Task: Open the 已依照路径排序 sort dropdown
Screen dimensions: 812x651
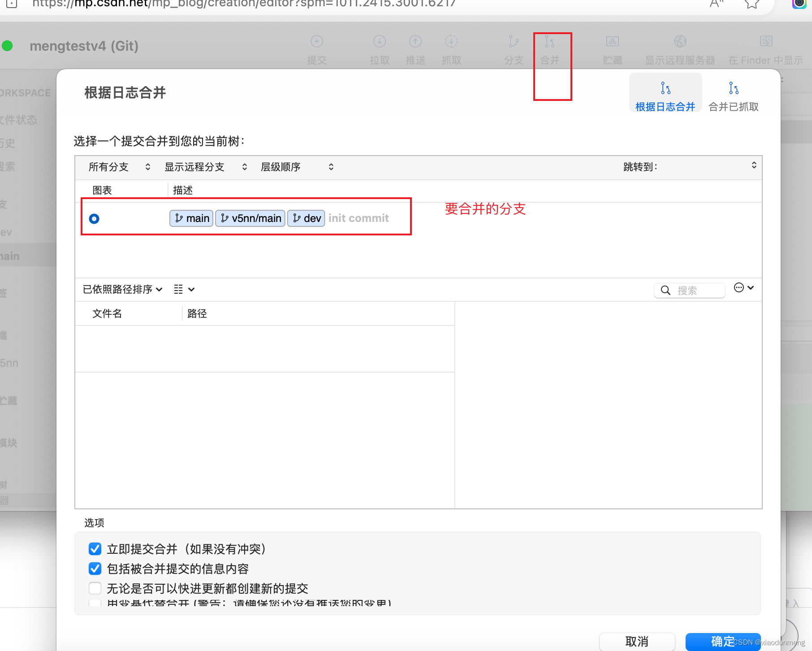Action: tap(122, 290)
